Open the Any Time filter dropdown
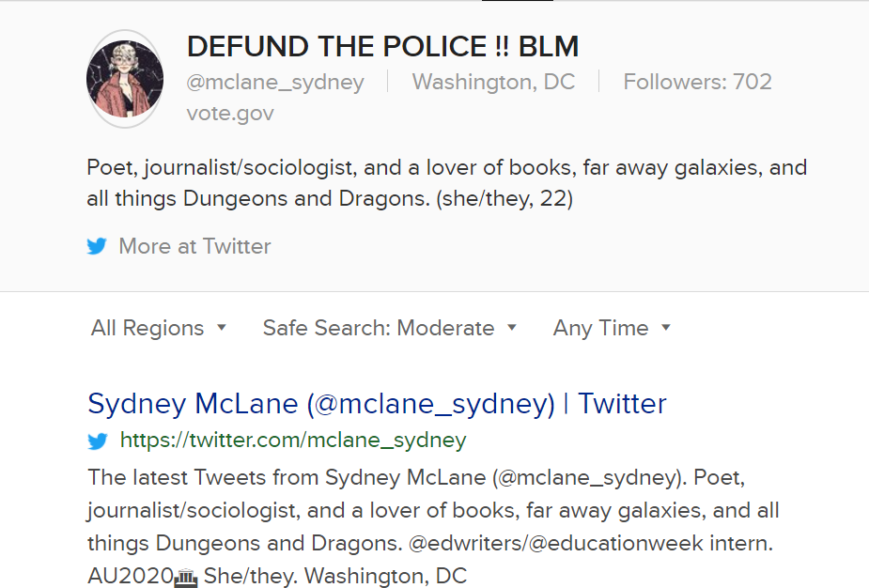The width and height of the screenshot is (869, 588). (x=612, y=328)
